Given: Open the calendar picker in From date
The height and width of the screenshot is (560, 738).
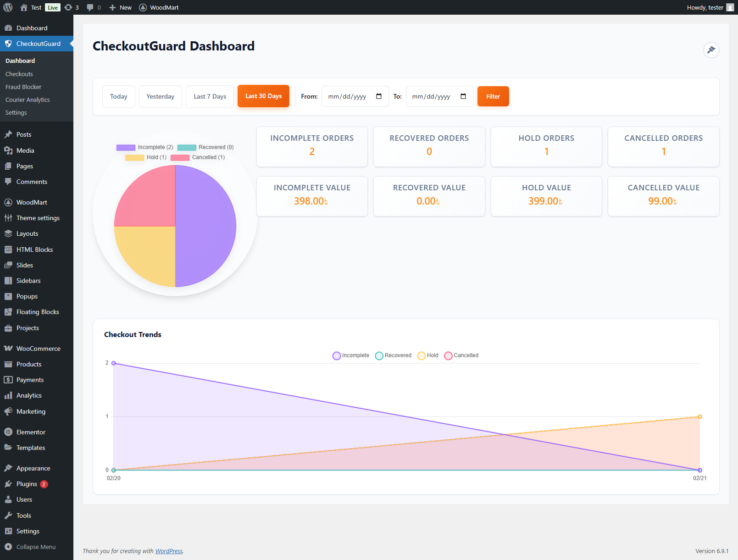Looking at the screenshot, I should pos(379,96).
